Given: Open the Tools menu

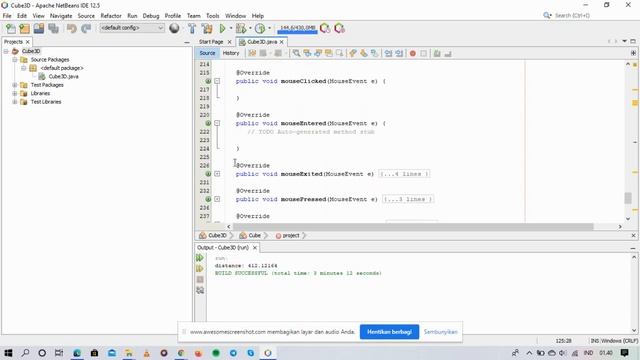Looking at the screenshot, I should pos(213,16).
